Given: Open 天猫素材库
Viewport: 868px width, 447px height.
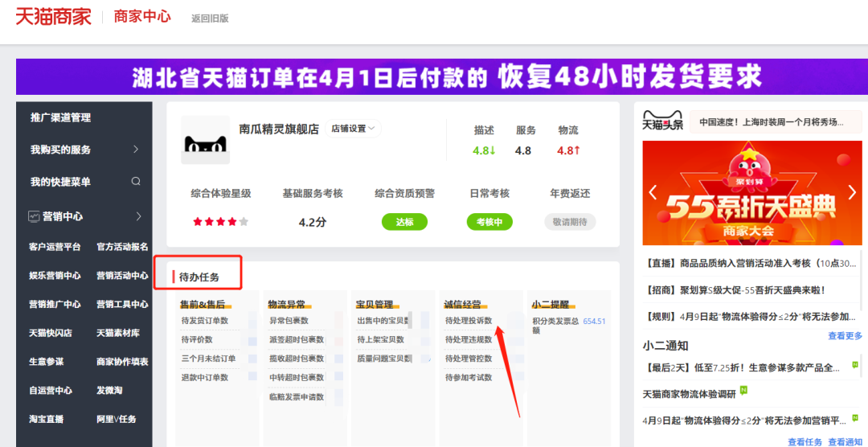Looking at the screenshot, I should point(118,333).
